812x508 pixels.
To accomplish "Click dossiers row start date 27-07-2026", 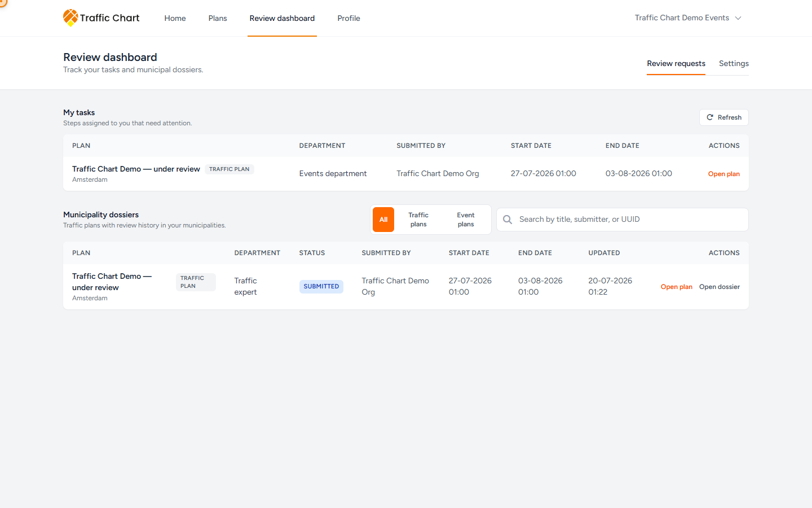I will (x=470, y=287).
